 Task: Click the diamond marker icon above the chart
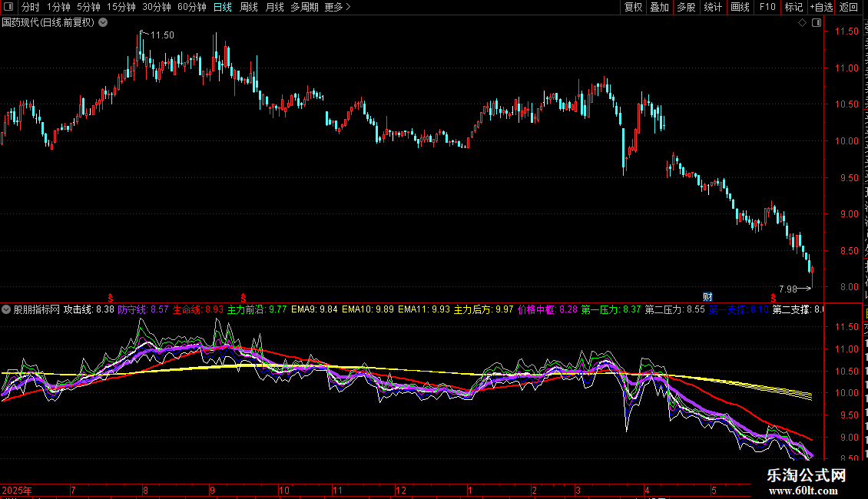coord(802,23)
